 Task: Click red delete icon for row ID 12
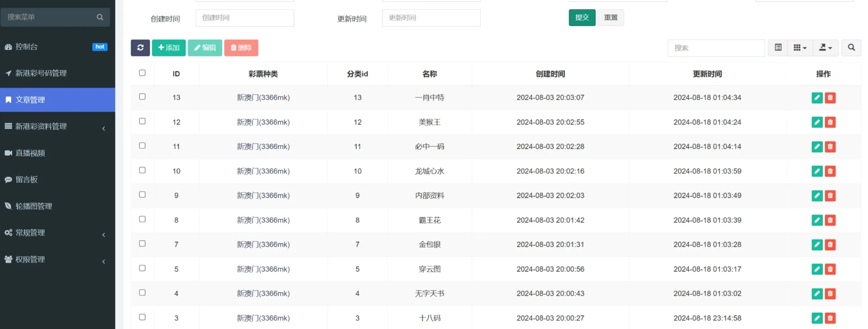point(830,122)
